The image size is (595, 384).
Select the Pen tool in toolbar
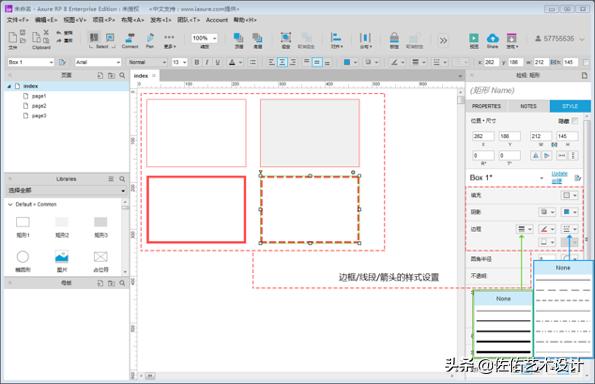pyautogui.click(x=150, y=38)
